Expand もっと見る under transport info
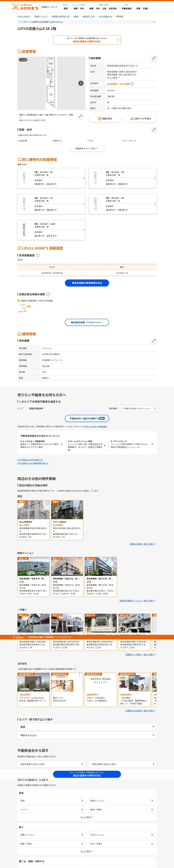The image size is (174, 868). click(x=114, y=78)
